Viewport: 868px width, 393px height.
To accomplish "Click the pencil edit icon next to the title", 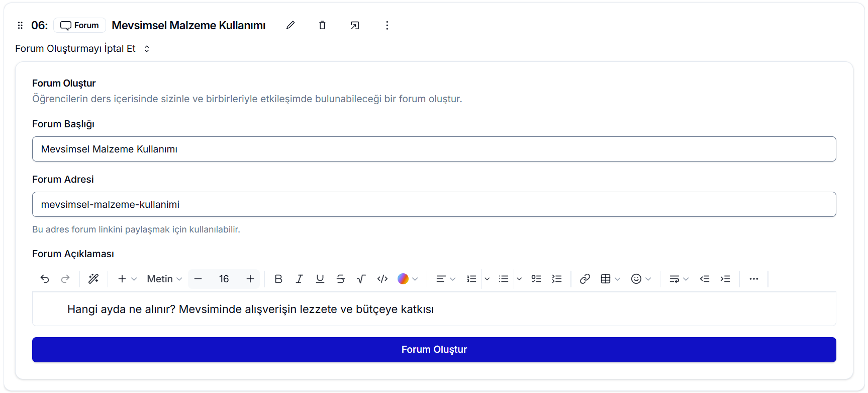I will [290, 25].
